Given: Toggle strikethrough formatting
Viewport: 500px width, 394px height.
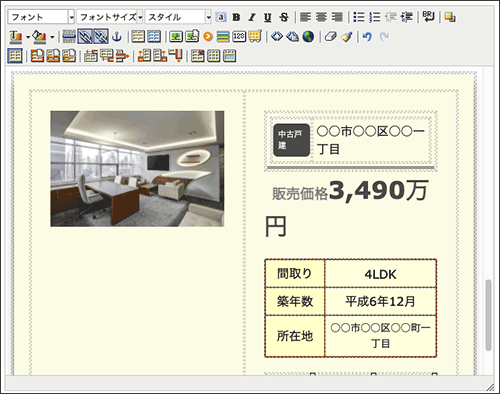Looking at the screenshot, I should [284, 17].
